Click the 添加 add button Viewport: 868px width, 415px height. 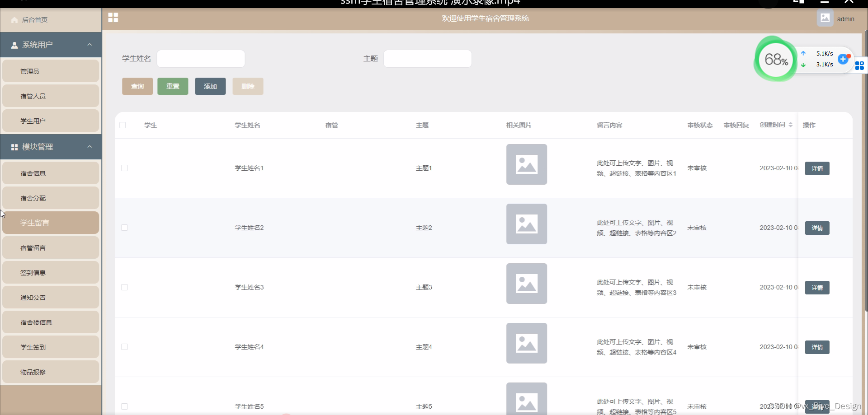coord(210,86)
